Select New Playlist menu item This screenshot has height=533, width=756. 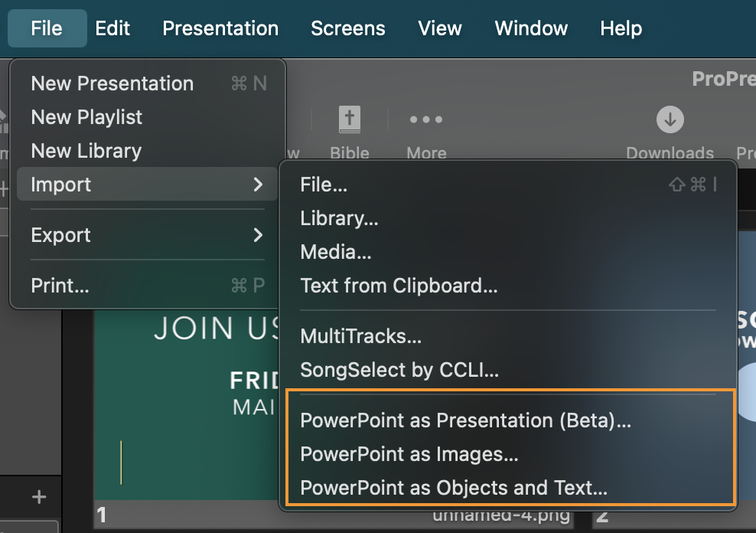[86, 117]
